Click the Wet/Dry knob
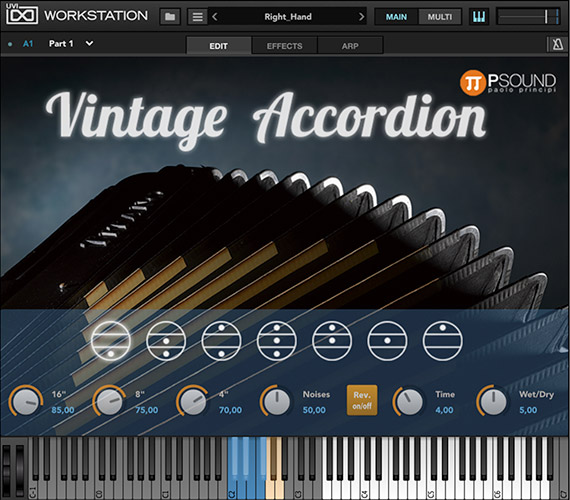The image size is (570, 500). (493, 401)
